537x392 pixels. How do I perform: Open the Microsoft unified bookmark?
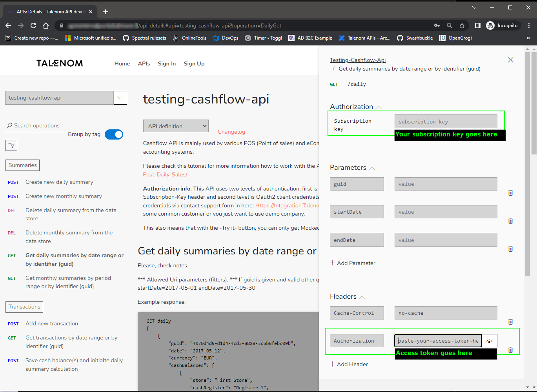pos(91,38)
